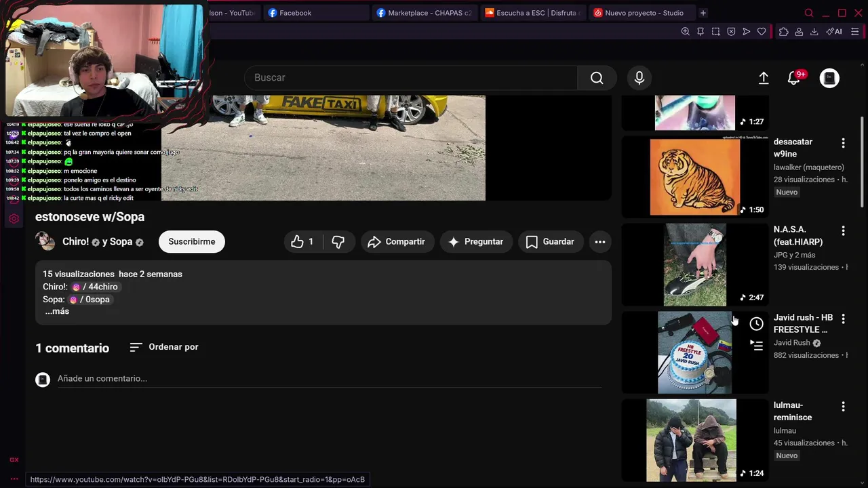
Task: Click the video title estonoseve w/Sopa
Action: click(90, 217)
